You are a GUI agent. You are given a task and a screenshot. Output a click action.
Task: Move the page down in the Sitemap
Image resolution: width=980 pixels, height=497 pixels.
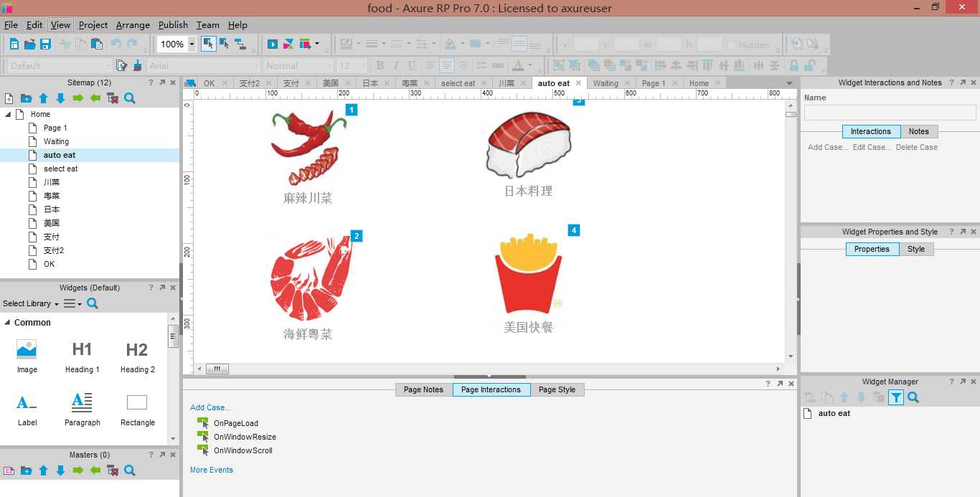(x=60, y=98)
